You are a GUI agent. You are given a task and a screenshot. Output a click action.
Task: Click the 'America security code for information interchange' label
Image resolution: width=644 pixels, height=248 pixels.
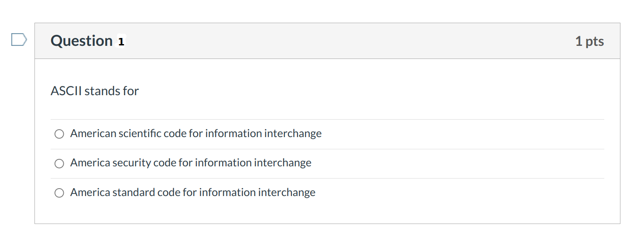click(x=191, y=163)
